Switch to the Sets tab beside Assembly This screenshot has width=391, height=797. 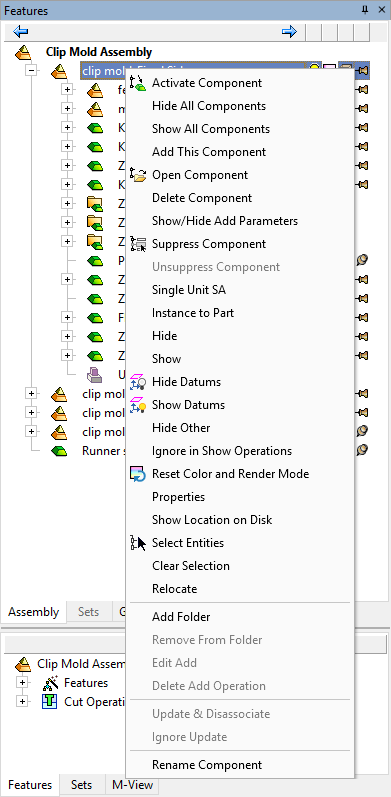click(x=88, y=612)
